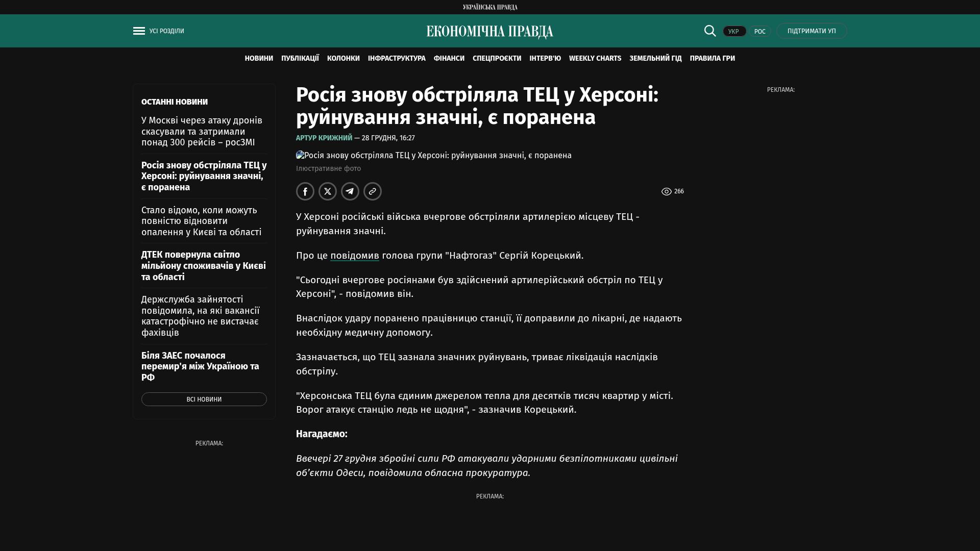Switch language to УКР

click(x=734, y=32)
